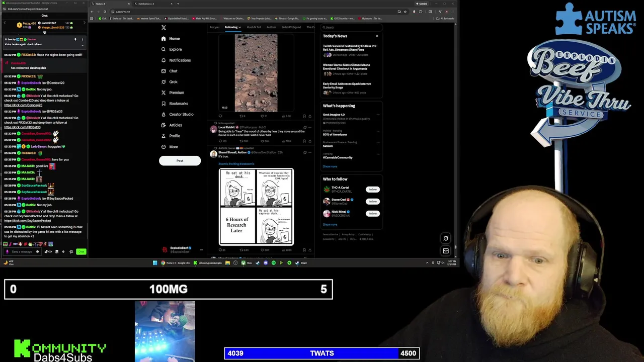Open Twitch Viewers Frustrated news story

point(351,50)
